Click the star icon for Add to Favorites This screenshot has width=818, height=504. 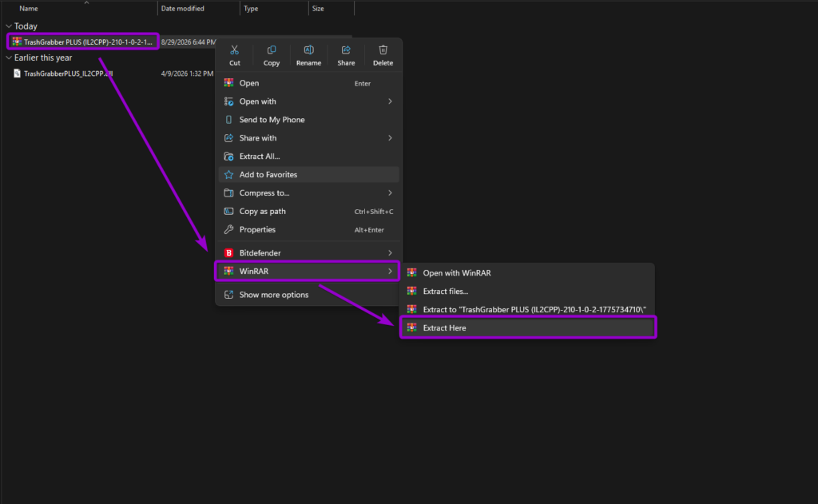point(228,174)
